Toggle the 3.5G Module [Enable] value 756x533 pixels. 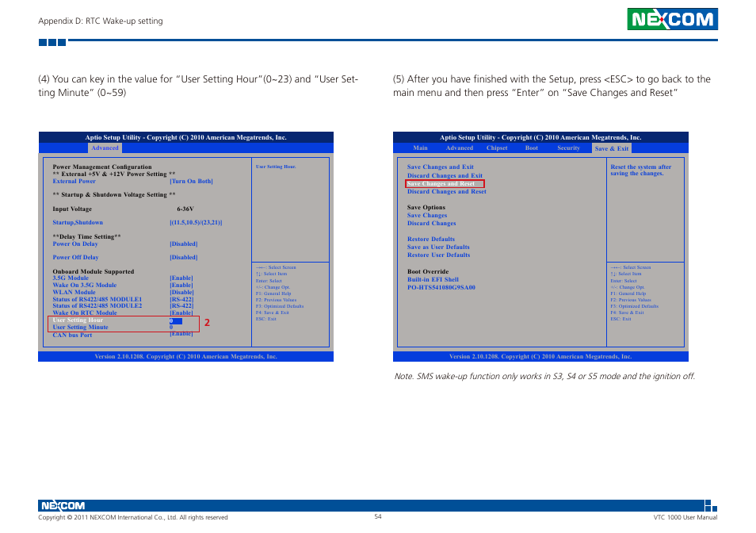(181, 278)
